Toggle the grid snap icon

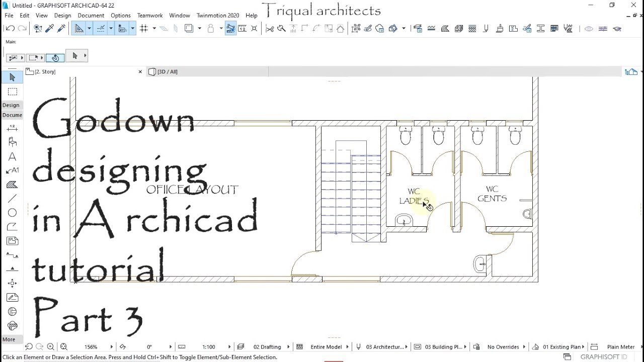tap(144, 29)
